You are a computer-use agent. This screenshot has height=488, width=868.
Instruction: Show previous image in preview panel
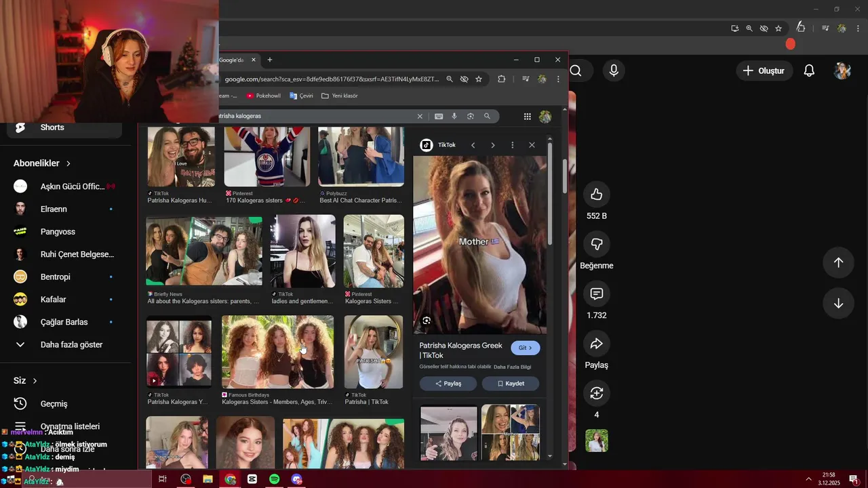pyautogui.click(x=473, y=145)
